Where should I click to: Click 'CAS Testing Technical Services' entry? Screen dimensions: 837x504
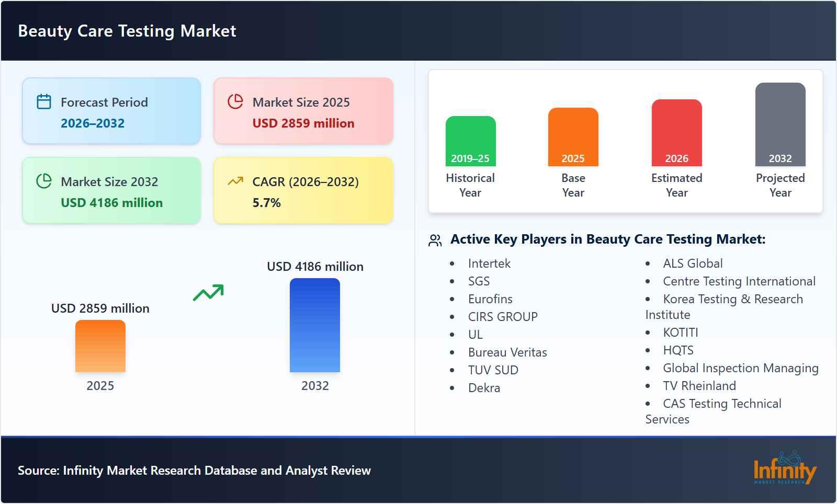(x=714, y=411)
